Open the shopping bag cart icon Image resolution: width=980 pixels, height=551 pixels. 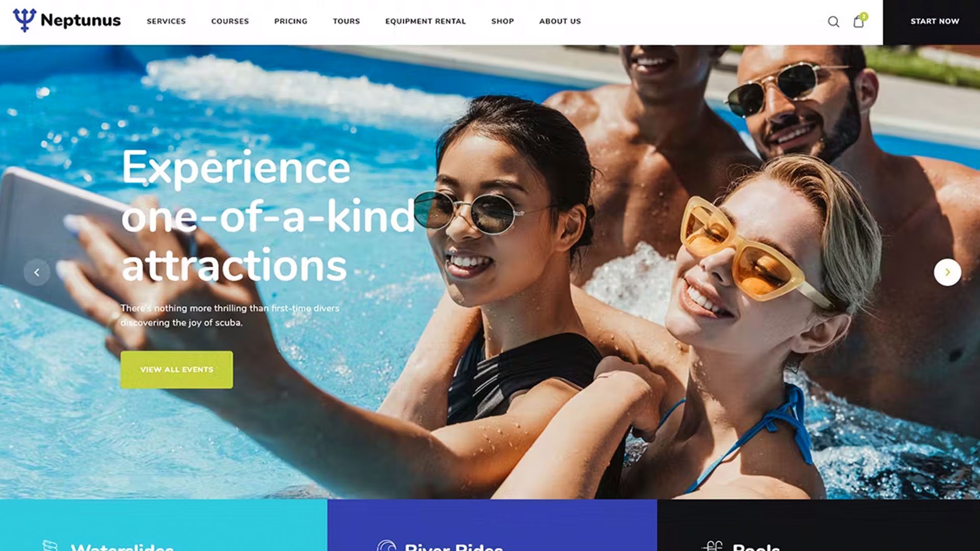click(859, 22)
